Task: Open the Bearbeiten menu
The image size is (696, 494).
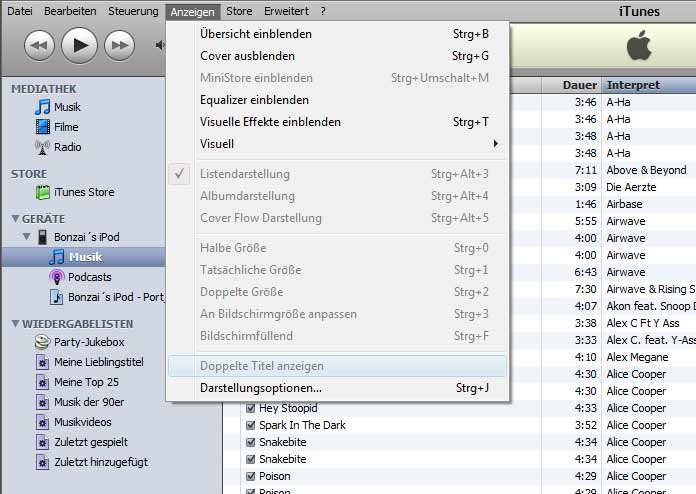Action: coord(70,11)
